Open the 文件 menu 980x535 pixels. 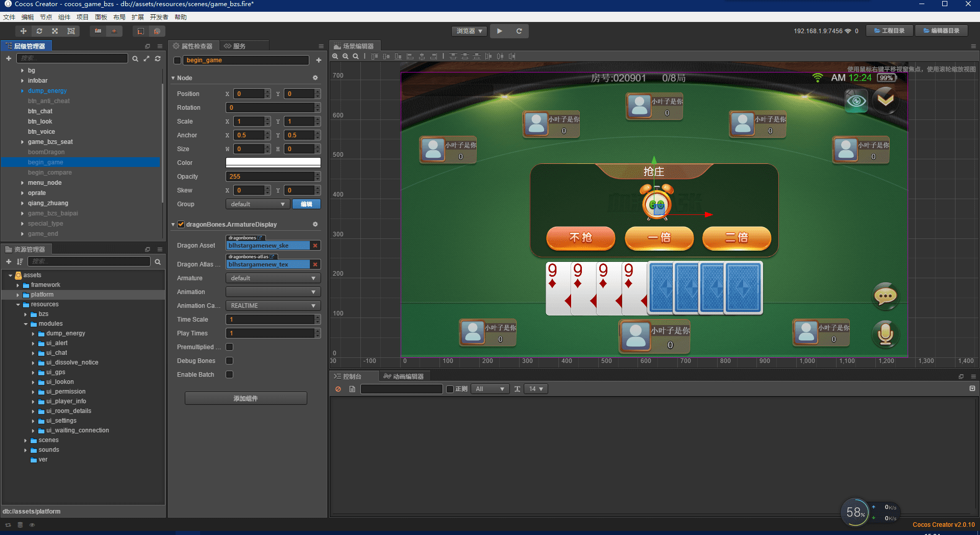pos(9,17)
